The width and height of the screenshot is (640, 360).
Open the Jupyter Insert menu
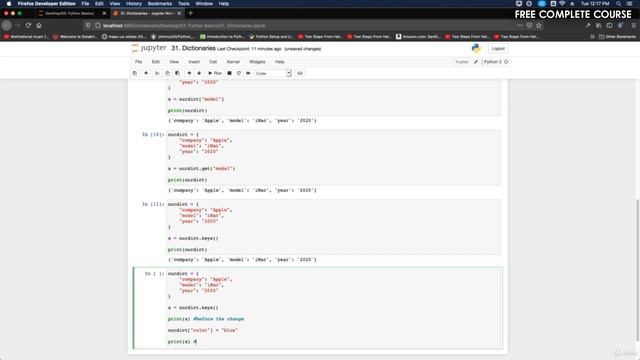(x=194, y=62)
